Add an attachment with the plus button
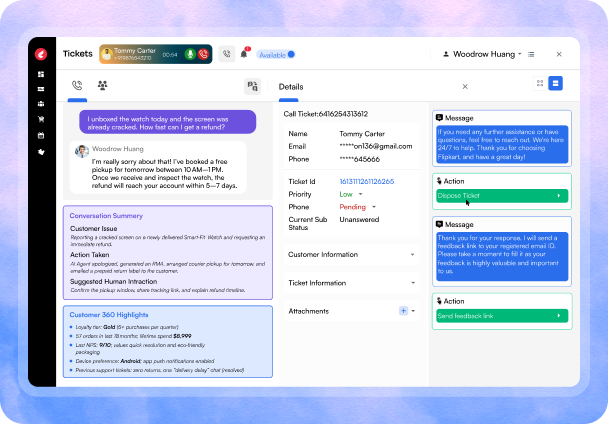The height and width of the screenshot is (424, 608). 403,311
